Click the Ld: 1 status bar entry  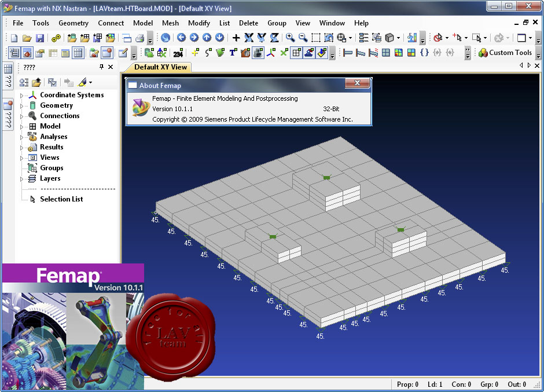point(435,384)
